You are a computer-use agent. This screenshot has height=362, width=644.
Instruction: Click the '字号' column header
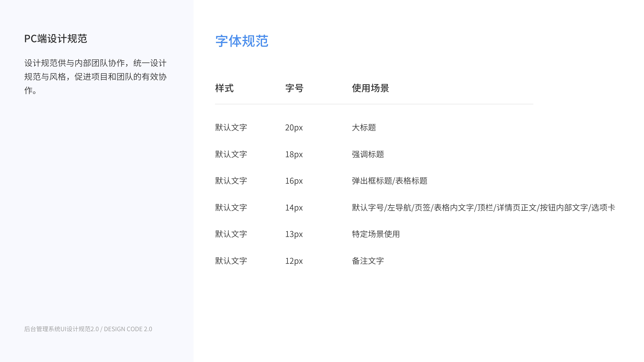(294, 88)
